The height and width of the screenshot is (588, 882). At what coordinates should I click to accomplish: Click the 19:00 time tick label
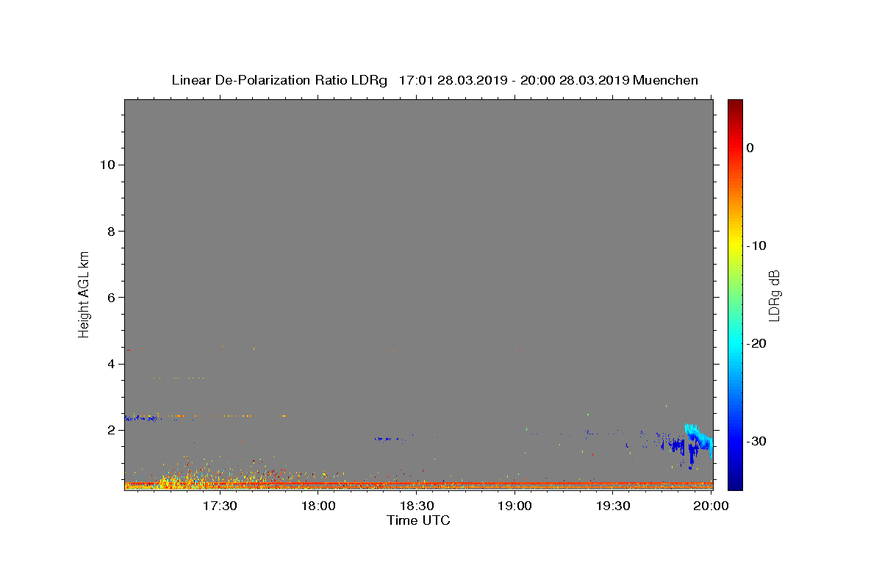(x=515, y=506)
